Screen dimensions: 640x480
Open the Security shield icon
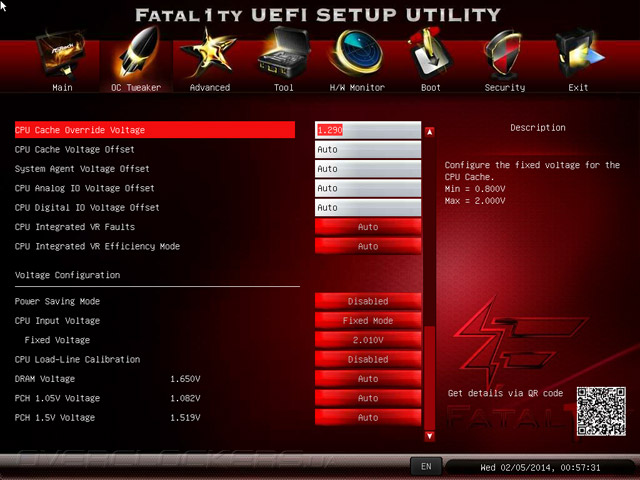click(504, 55)
